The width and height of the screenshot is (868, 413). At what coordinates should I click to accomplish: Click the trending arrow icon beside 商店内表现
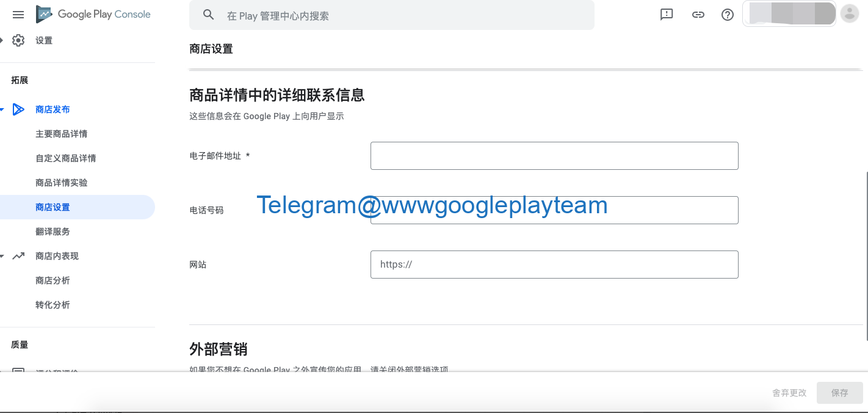(x=18, y=256)
